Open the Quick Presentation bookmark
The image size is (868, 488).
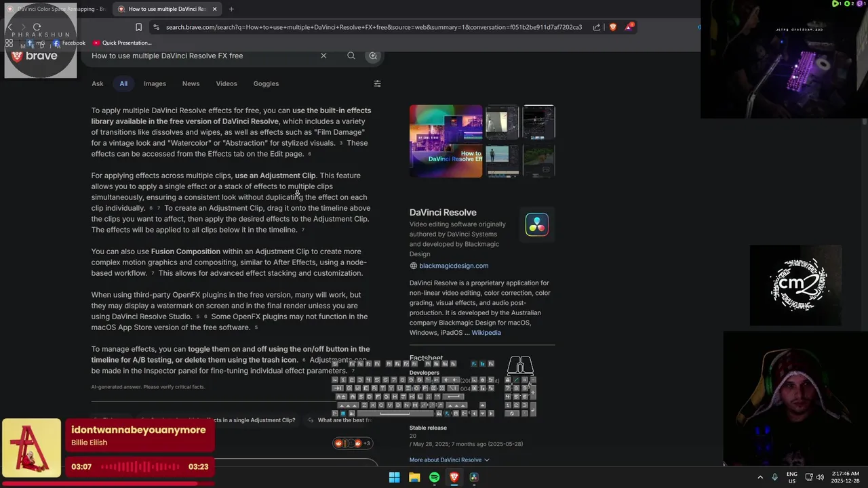click(122, 43)
